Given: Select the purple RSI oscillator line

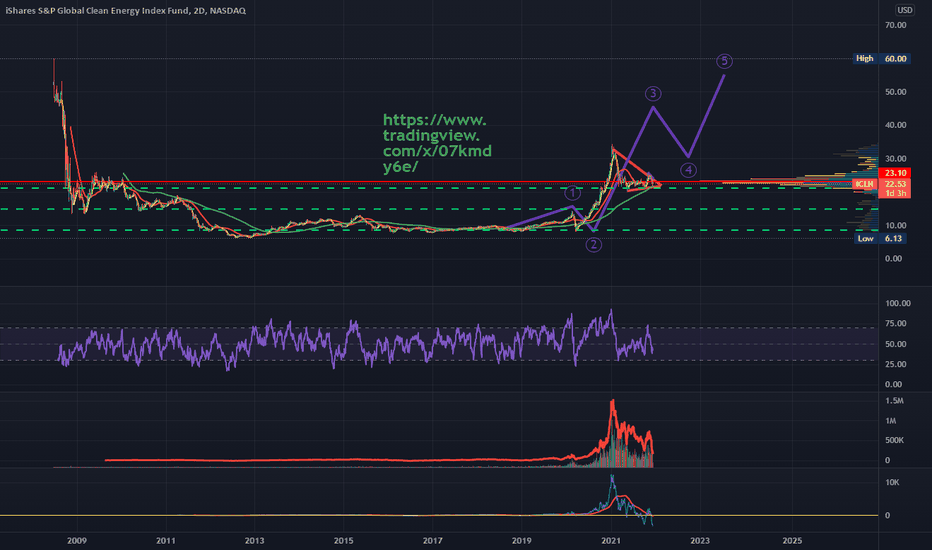Looking at the screenshot, I should point(357,342).
